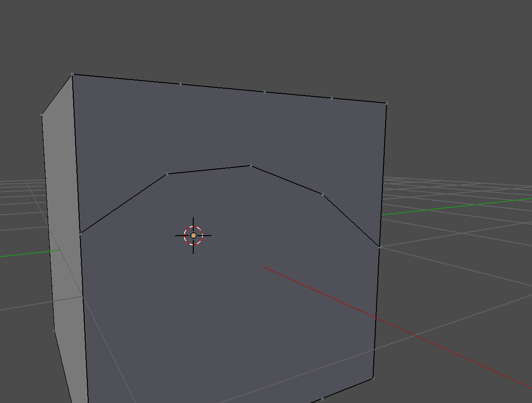The height and width of the screenshot is (403, 532).
Task: Select the arch vertex left of the peak
Action: pos(166,174)
